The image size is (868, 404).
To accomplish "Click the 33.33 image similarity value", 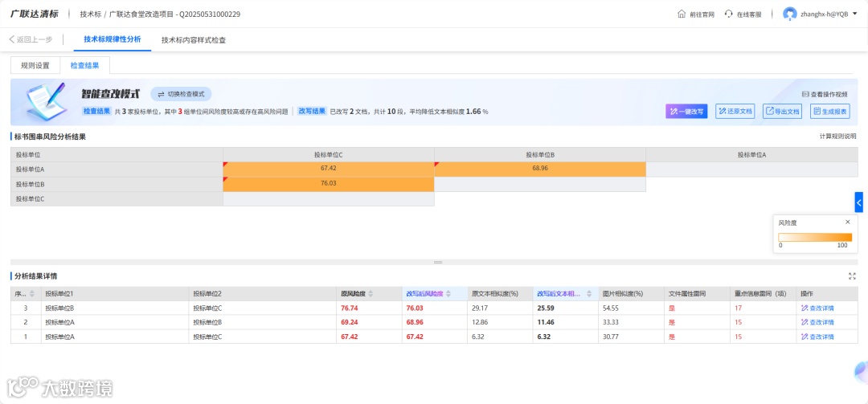I will [610, 322].
